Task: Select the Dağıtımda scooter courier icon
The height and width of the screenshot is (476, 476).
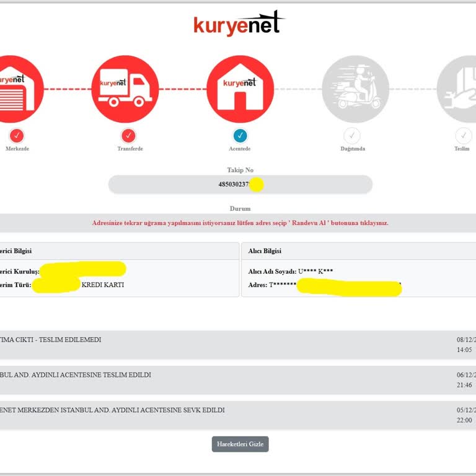Action: tap(356, 89)
